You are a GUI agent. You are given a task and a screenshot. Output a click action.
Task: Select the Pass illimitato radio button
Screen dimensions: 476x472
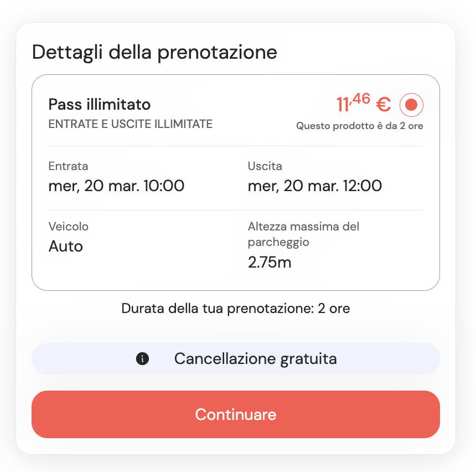tap(411, 105)
